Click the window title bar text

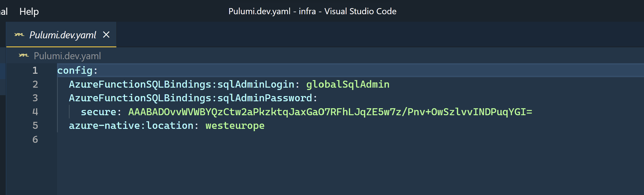(312, 11)
